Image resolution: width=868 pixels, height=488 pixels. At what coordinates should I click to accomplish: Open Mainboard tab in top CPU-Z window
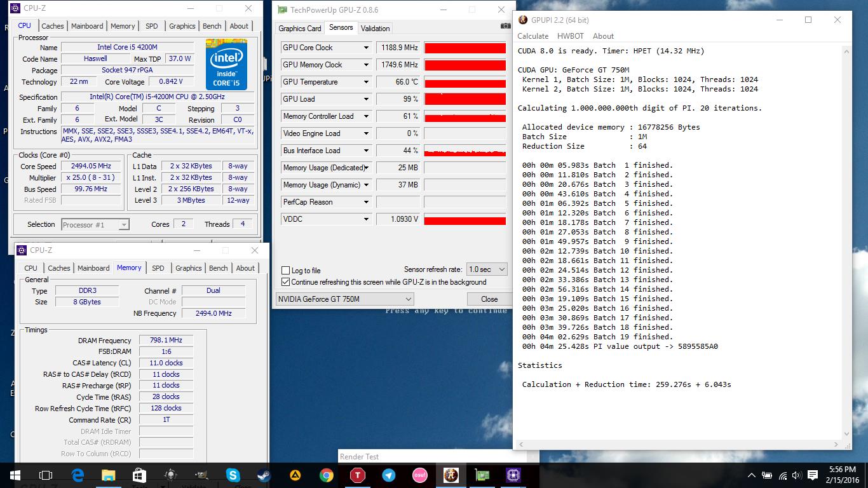[x=87, y=26]
